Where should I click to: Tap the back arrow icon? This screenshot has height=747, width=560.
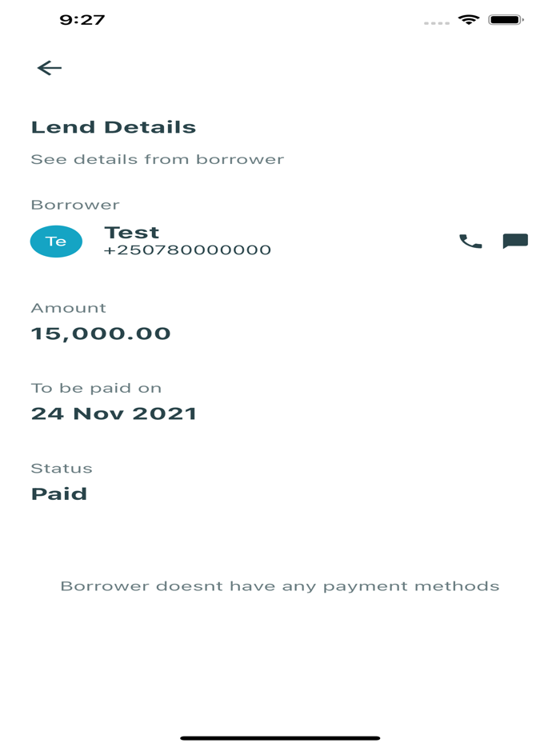point(50,69)
